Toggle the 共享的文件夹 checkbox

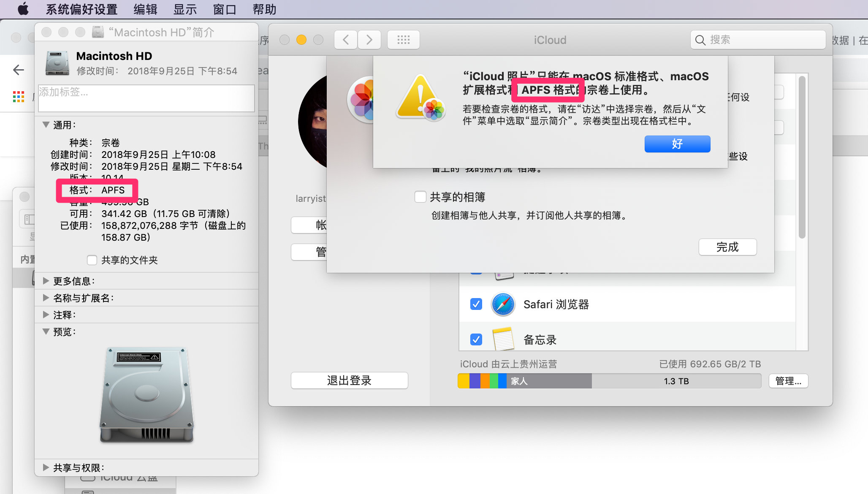(92, 260)
